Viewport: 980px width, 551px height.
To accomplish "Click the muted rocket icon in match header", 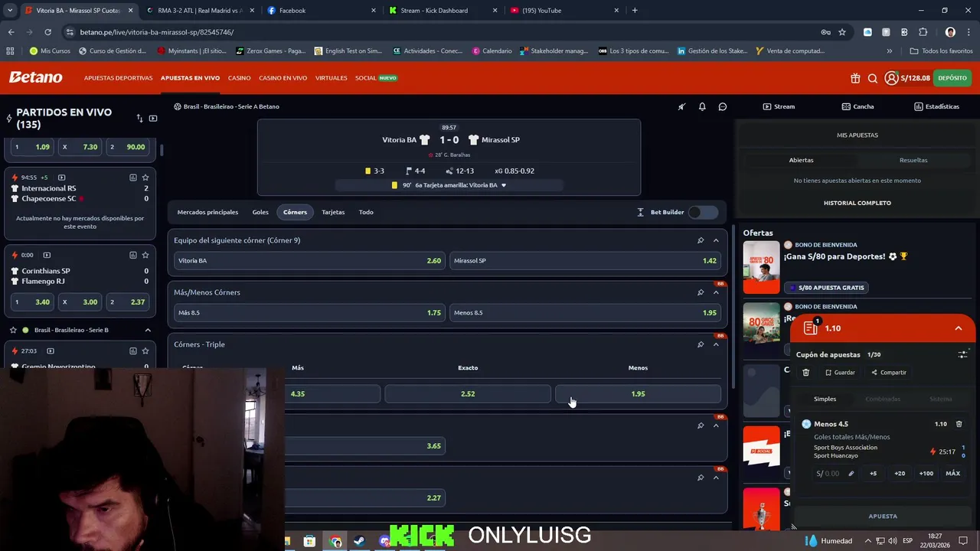I will [681, 106].
